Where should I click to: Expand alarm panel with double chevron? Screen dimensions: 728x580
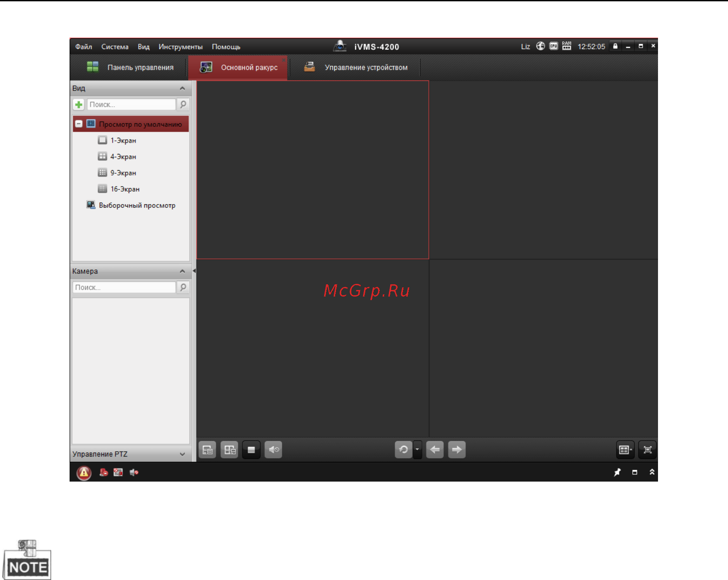click(652, 472)
